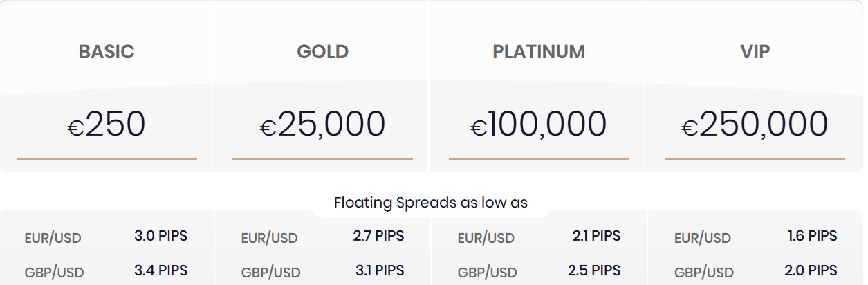Click Basic GBP/USD 3.4 PIPS value
Screen dimensions: 868x285
point(160,270)
